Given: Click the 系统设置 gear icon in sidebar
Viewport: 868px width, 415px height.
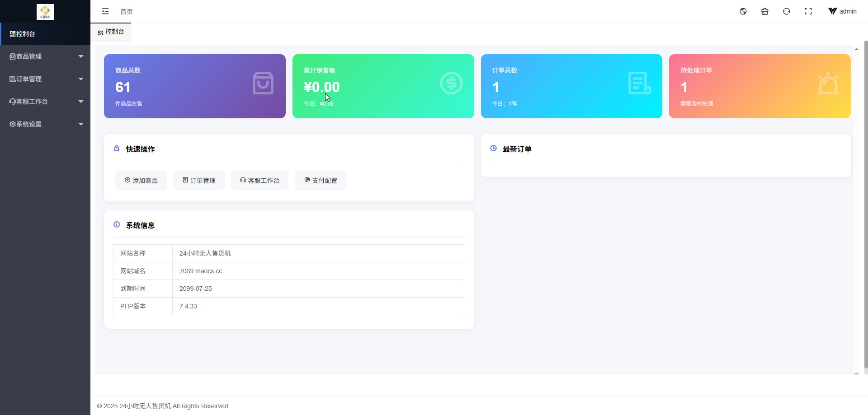Looking at the screenshot, I should [13, 124].
